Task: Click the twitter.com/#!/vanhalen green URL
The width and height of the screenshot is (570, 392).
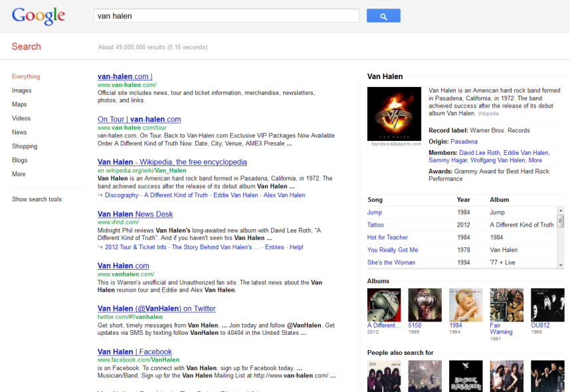Action: [130, 317]
